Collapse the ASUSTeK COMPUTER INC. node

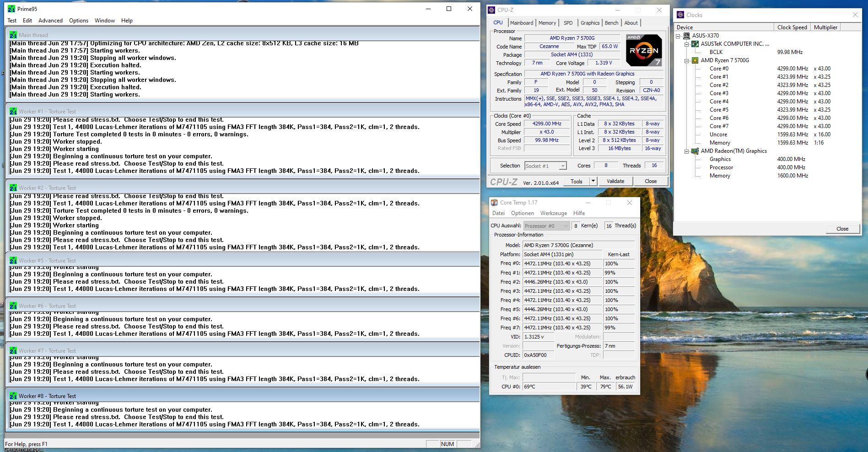(687, 44)
